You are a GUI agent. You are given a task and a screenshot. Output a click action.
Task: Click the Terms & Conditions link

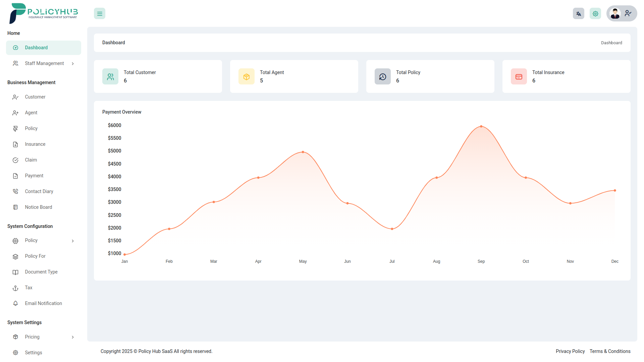[x=610, y=351]
